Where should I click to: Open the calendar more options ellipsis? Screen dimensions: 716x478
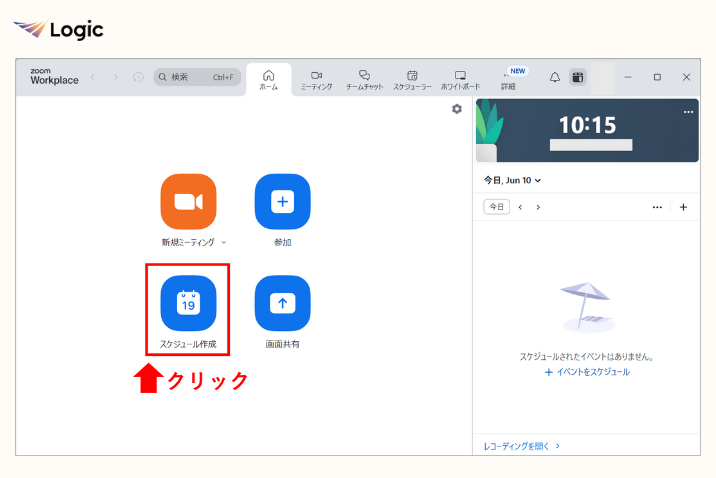pyautogui.click(x=657, y=207)
